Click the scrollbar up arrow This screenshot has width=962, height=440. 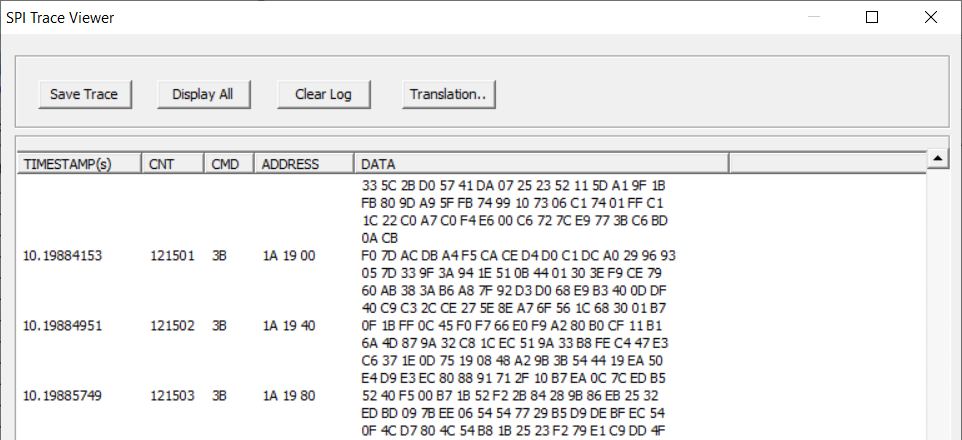point(938,158)
